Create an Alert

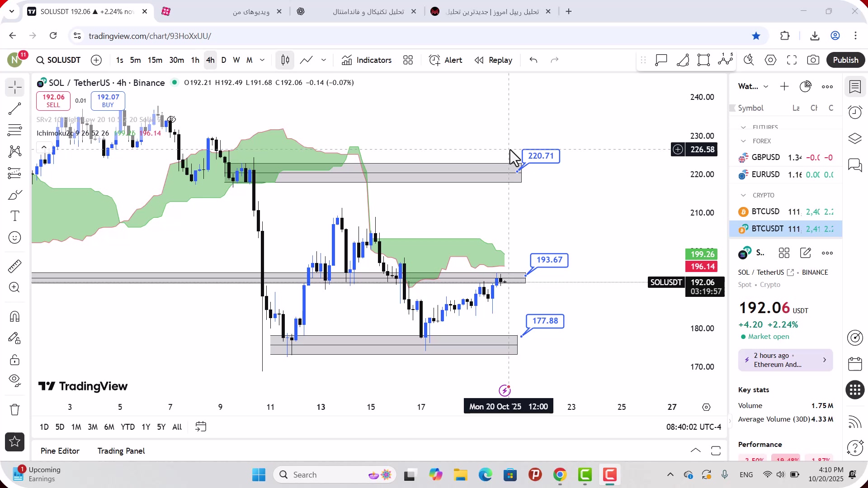(x=445, y=60)
